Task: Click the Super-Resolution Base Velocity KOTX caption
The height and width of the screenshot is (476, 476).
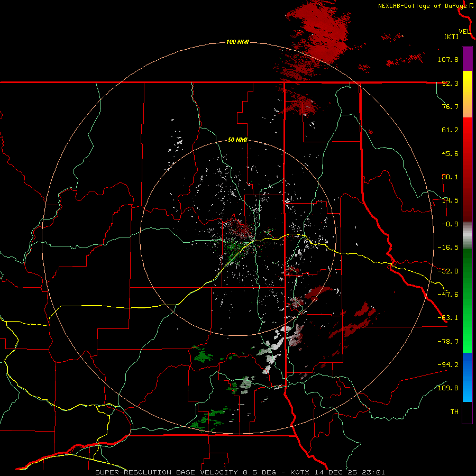Action: pyautogui.click(x=240, y=472)
